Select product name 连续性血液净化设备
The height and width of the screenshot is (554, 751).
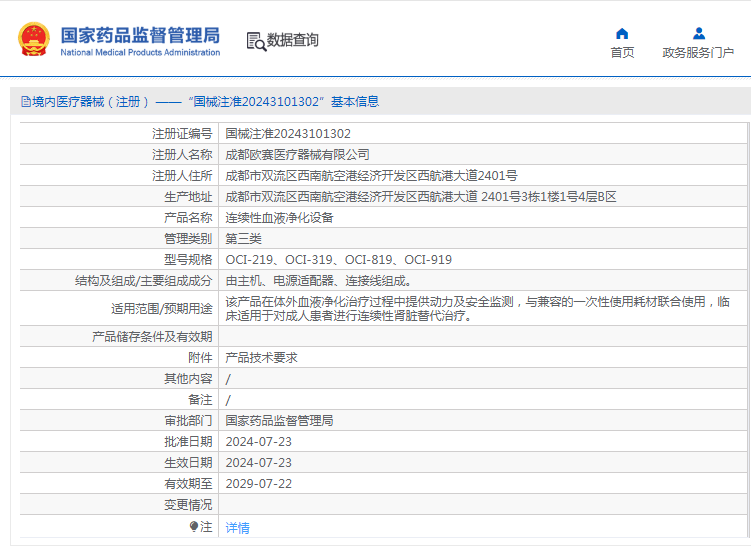pos(279,218)
